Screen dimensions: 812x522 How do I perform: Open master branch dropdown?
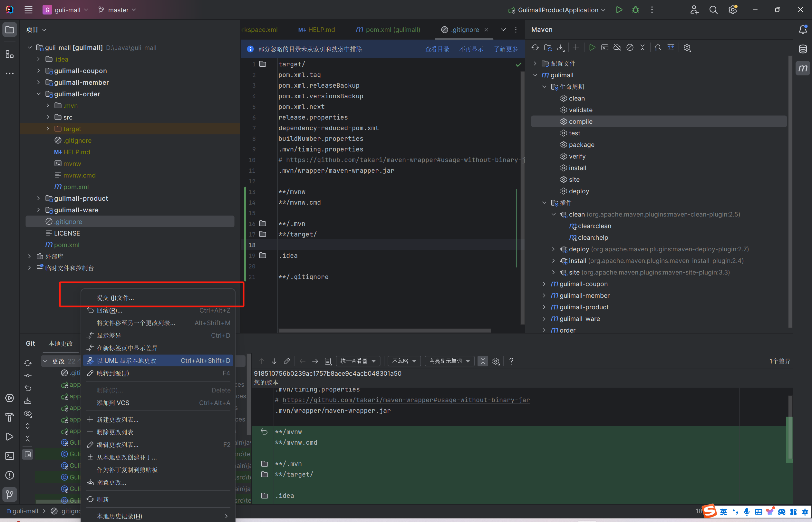click(x=117, y=10)
